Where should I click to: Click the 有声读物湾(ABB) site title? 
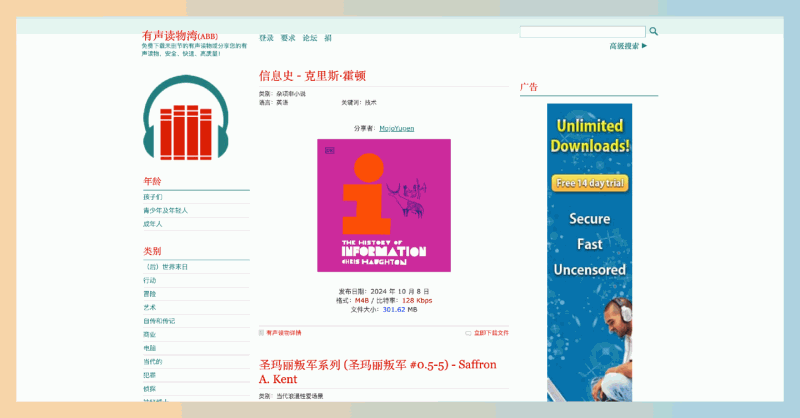(x=180, y=36)
